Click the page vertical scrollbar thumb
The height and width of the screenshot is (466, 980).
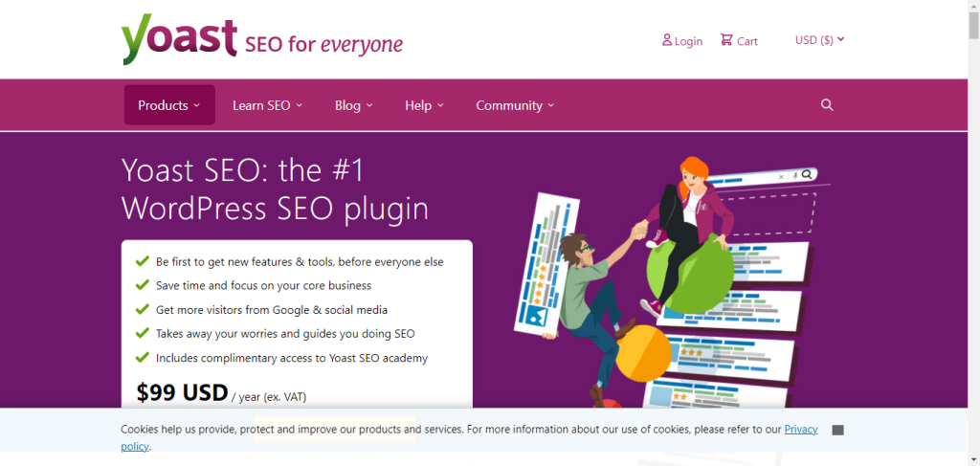click(x=973, y=25)
